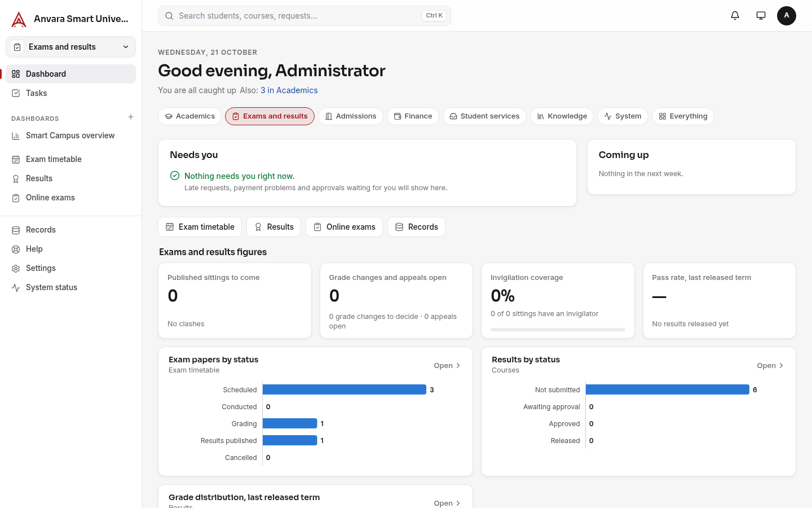The image size is (812, 508).
Task: Open the Grade distribution chart
Action: 447,503
